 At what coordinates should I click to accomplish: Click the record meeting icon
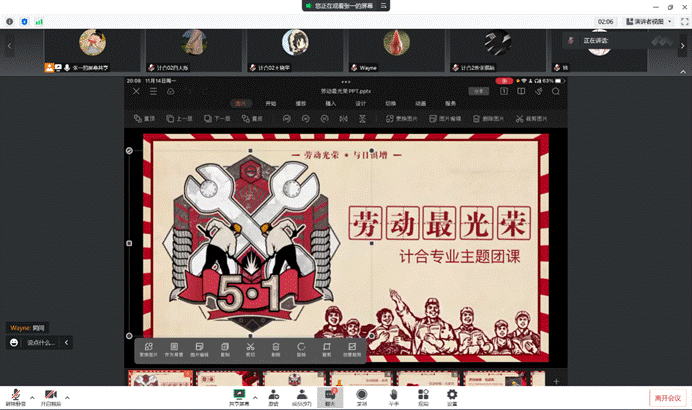[x=361, y=395]
